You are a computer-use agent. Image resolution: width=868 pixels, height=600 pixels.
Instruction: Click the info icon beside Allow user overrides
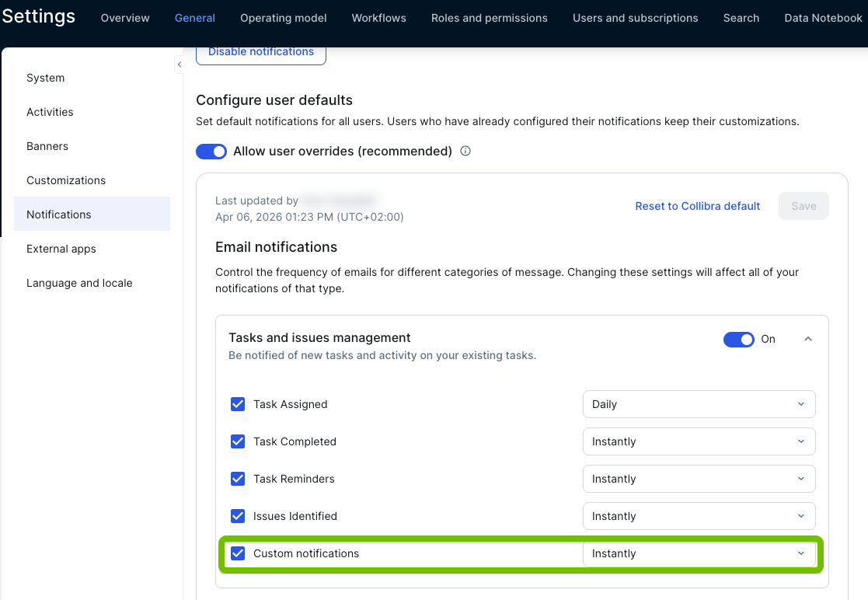[x=465, y=151]
